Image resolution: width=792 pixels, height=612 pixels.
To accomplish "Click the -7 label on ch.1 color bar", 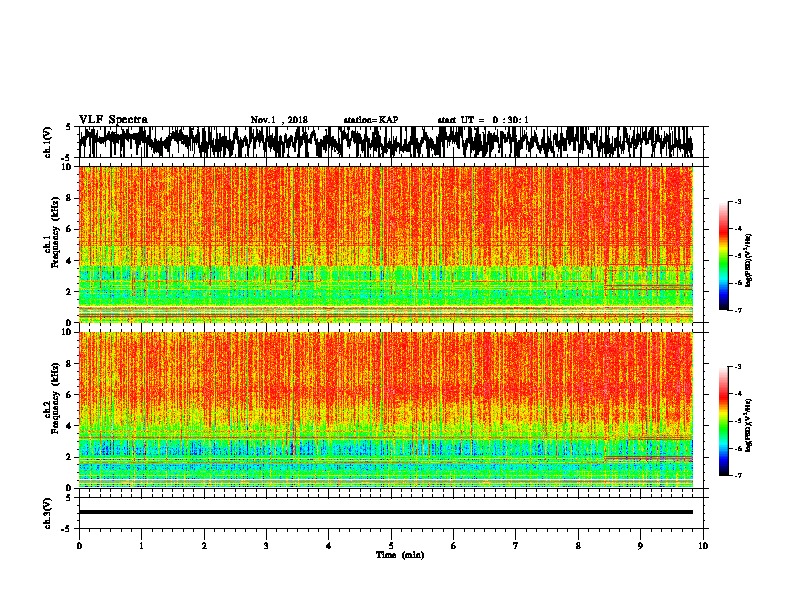I will [737, 310].
